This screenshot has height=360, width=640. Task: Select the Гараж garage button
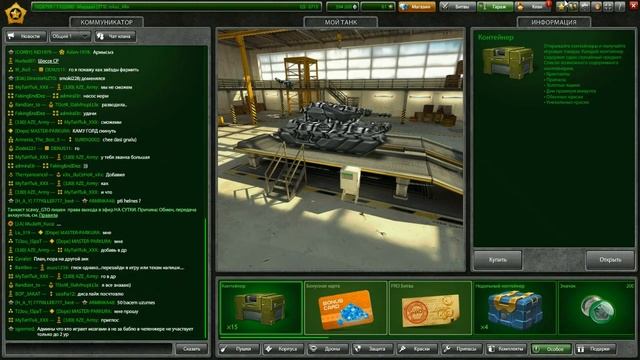(495, 7)
